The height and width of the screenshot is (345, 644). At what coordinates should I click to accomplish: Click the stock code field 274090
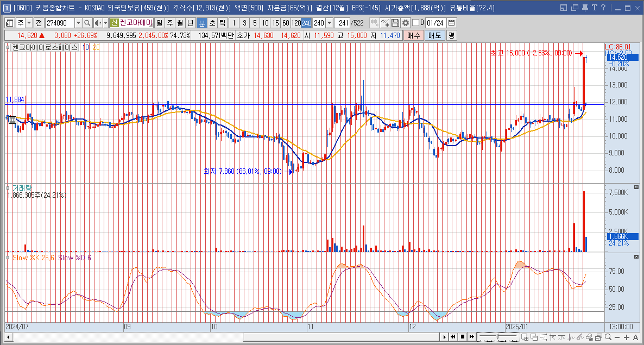pyautogui.click(x=60, y=23)
